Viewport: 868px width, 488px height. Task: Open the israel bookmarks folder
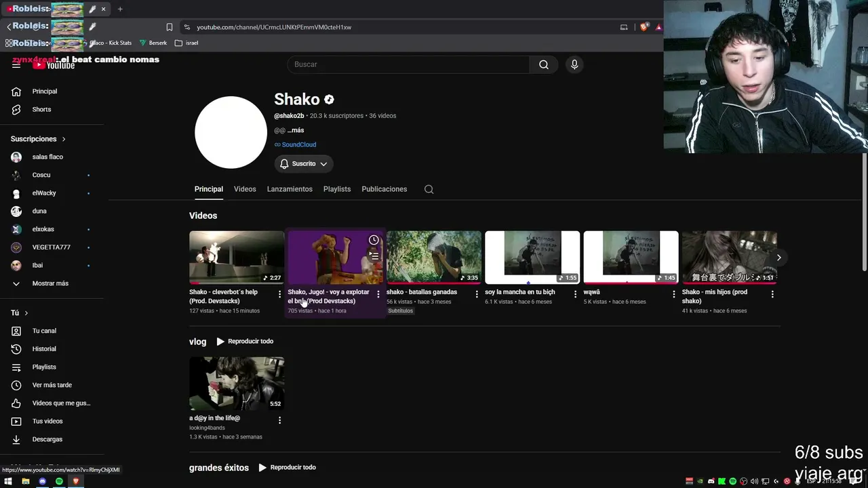186,43
